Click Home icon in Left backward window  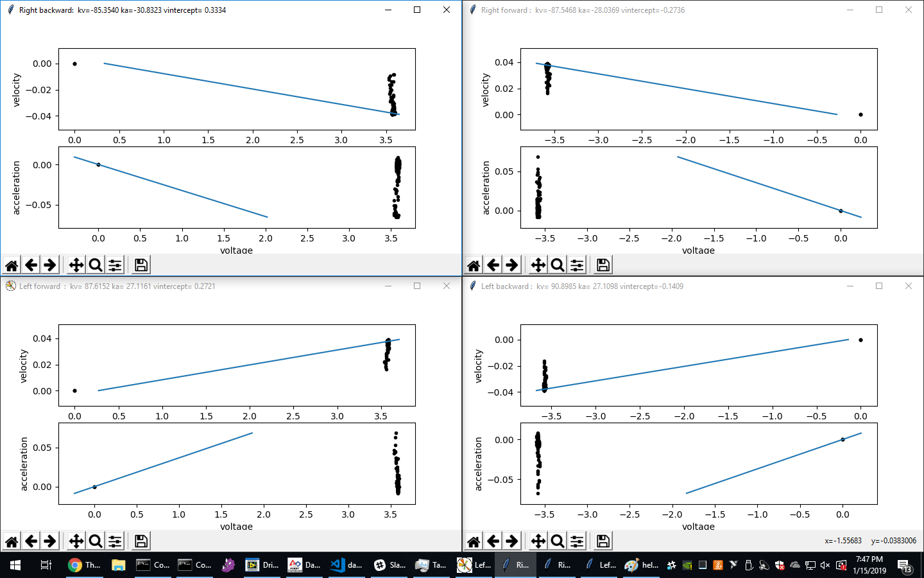[474, 541]
